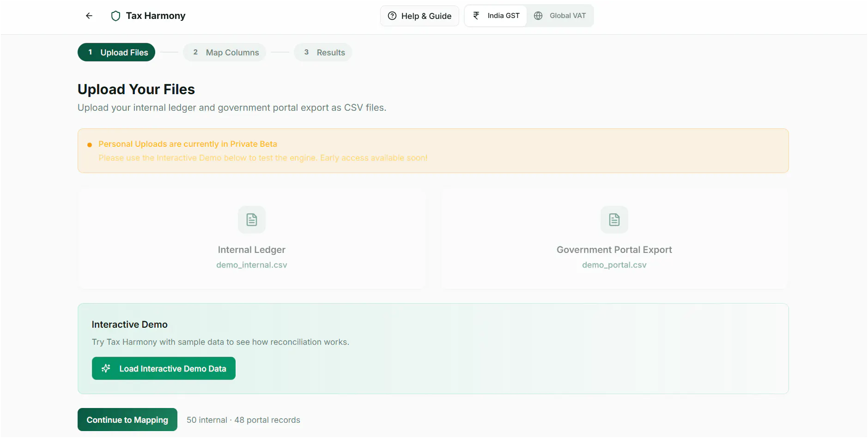Viewport: 868px width, 438px height.
Task: Click the Tax Harmony shield logo
Action: point(116,16)
